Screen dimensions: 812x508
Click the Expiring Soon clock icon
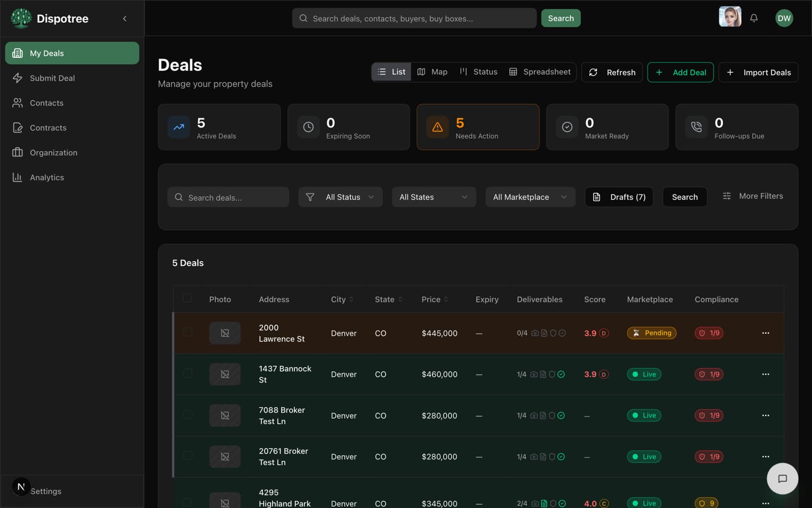(308, 127)
